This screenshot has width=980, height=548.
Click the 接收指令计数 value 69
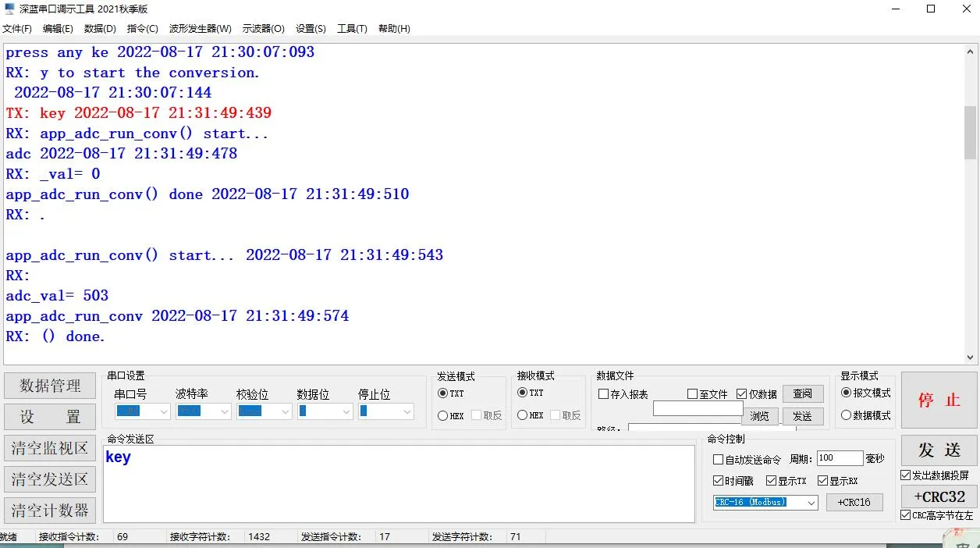coord(123,537)
